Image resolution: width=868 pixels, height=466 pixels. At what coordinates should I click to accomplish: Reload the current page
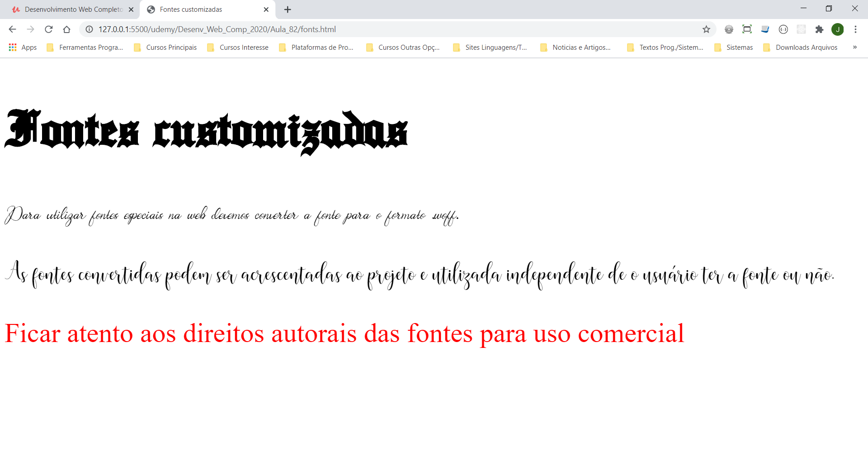coord(48,29)
